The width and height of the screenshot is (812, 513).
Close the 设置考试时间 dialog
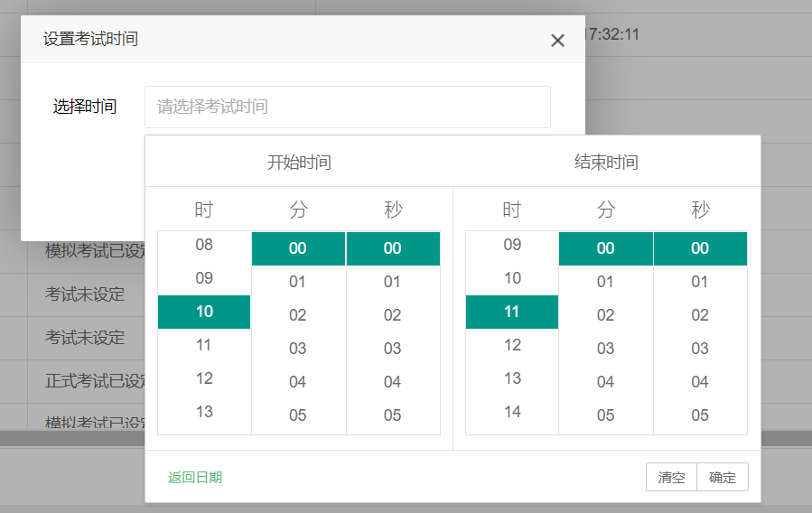(557, 41)
